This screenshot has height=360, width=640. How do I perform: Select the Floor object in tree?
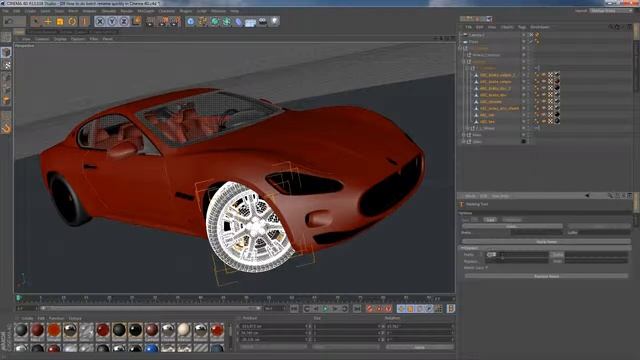point(473,42)
